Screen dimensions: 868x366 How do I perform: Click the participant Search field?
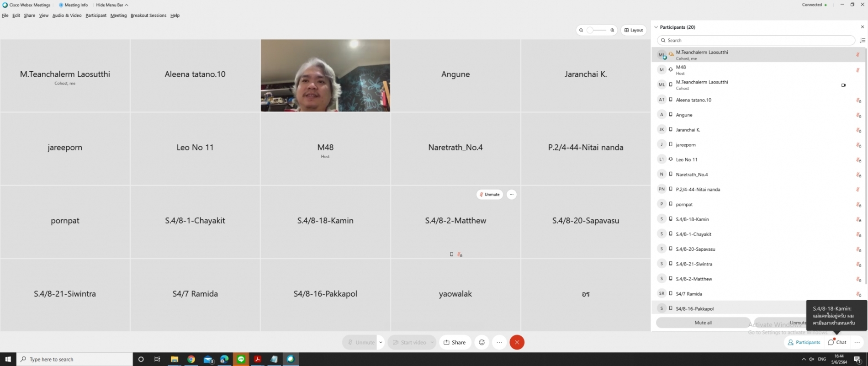(756, 40)
